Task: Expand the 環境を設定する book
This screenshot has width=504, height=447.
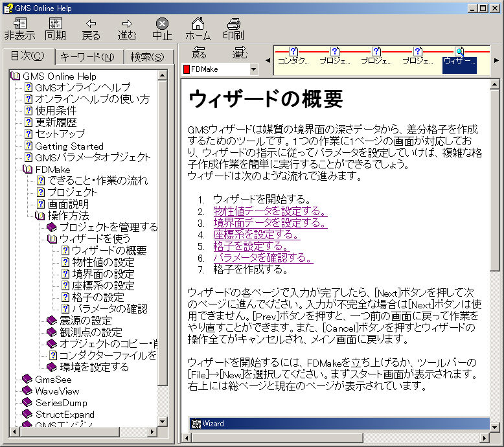Action: (x=52, y=367)
